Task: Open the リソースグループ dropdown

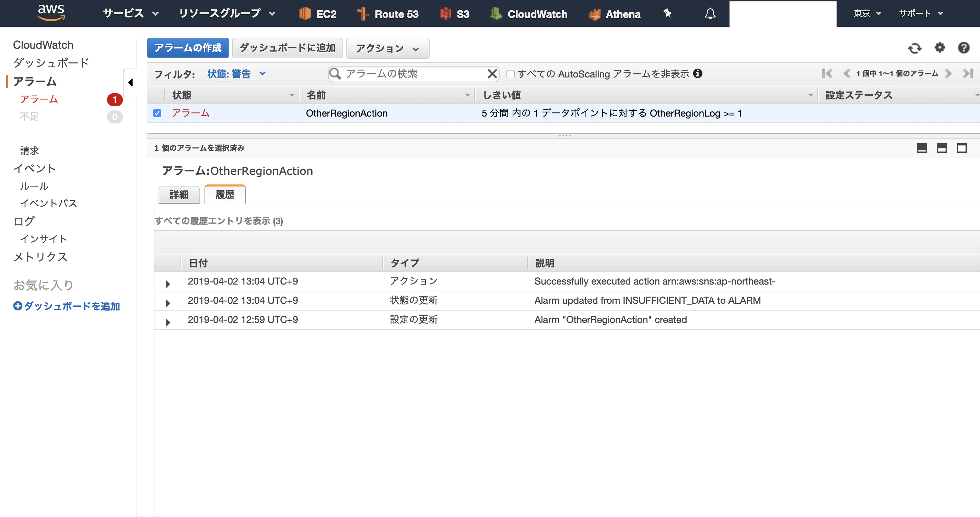Action: [x=227, y=14]
